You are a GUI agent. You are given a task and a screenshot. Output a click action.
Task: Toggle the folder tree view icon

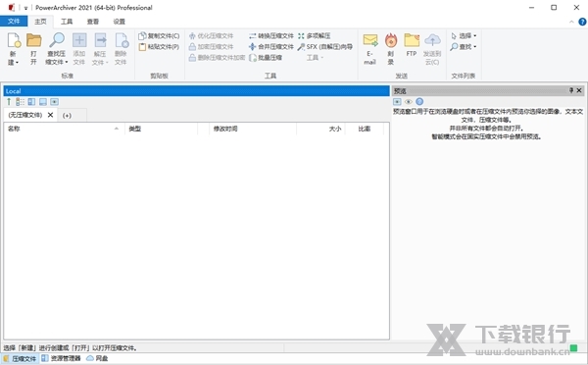click(x=20, y=102)
